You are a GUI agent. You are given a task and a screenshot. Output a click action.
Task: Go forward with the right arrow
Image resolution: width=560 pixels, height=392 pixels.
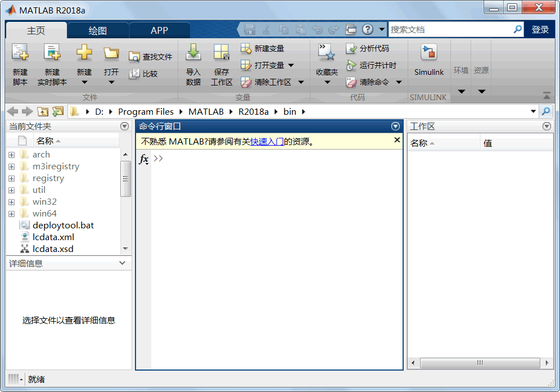point(27,112)
